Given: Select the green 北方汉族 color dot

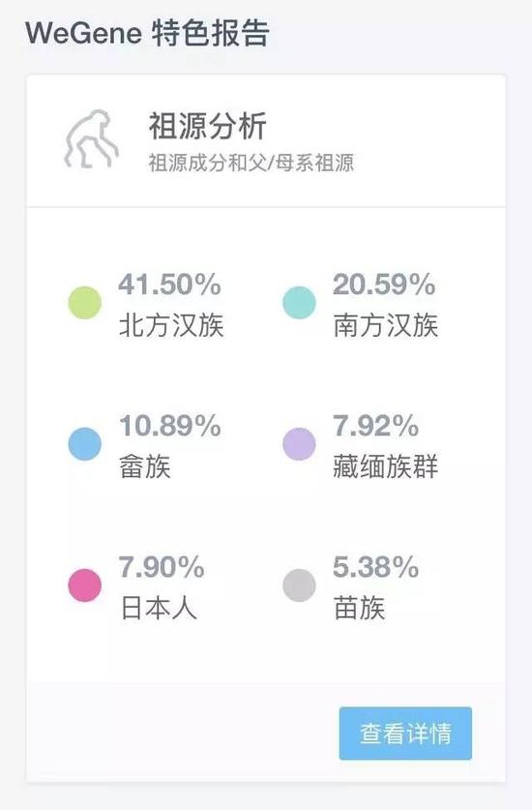Looking at the screenshot, I should tap(85, 303).
